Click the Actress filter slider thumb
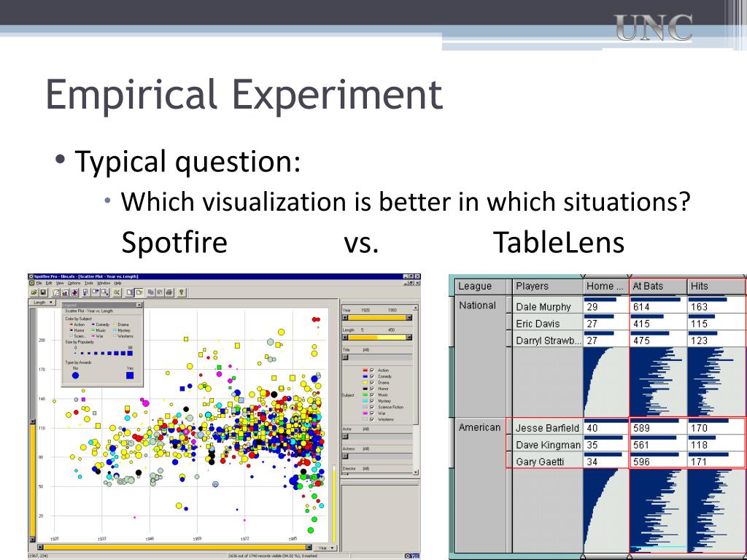The width and height of the screenshot is (747, 560). pyautogui.click(x=345, y=456)
